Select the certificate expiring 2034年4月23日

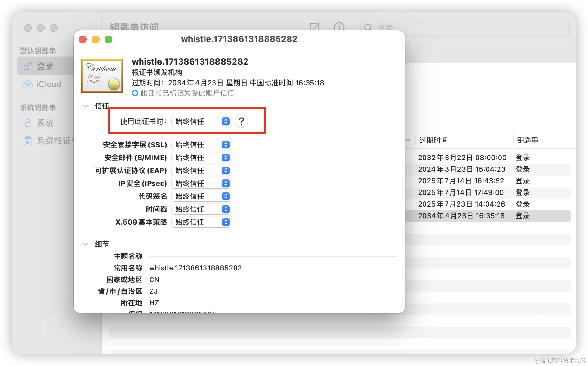coord(461,216)
